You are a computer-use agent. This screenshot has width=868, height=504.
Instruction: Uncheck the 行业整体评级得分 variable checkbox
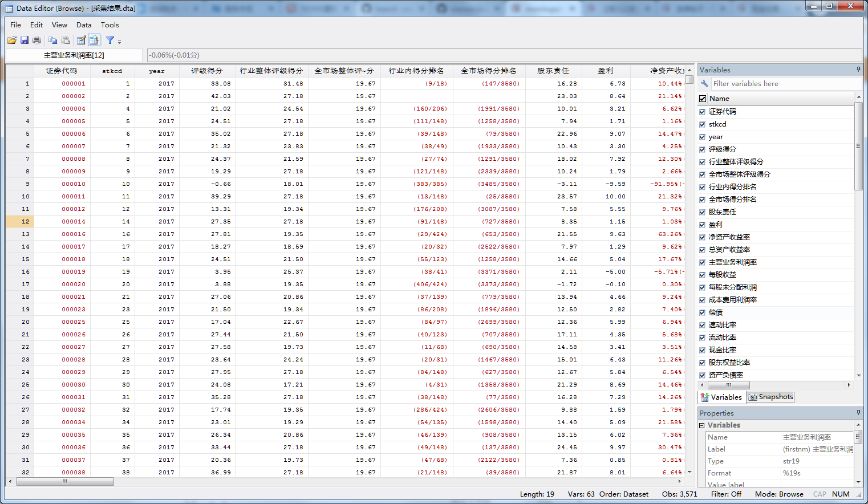point(703,162)
